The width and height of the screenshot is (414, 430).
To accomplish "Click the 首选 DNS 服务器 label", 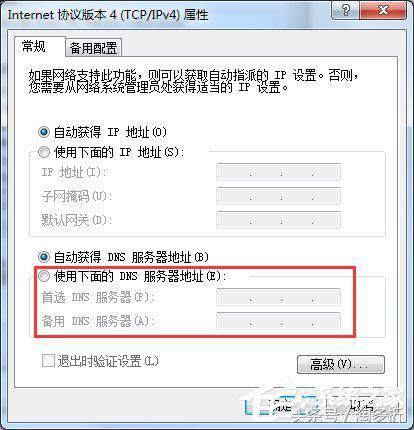I will click(x=95, y=297).
